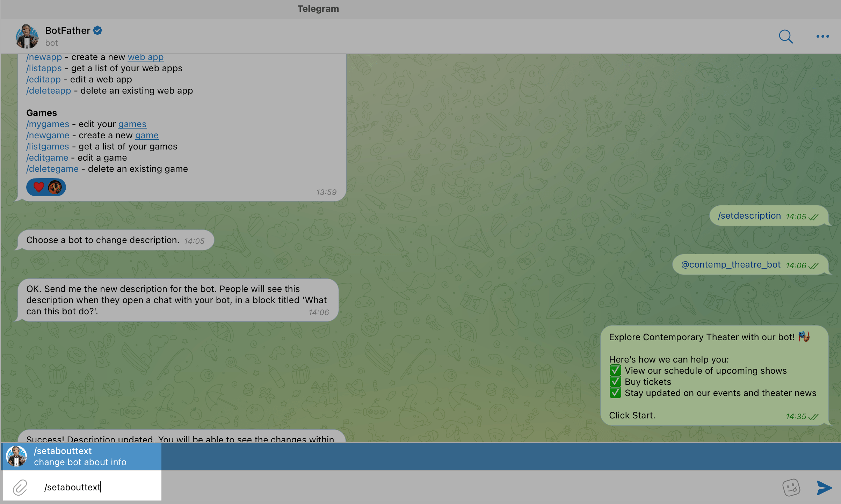This screenshot has height=504, width=841.
Task: Click the paperclip attach file icon
Action: click(x=20, y=487)
